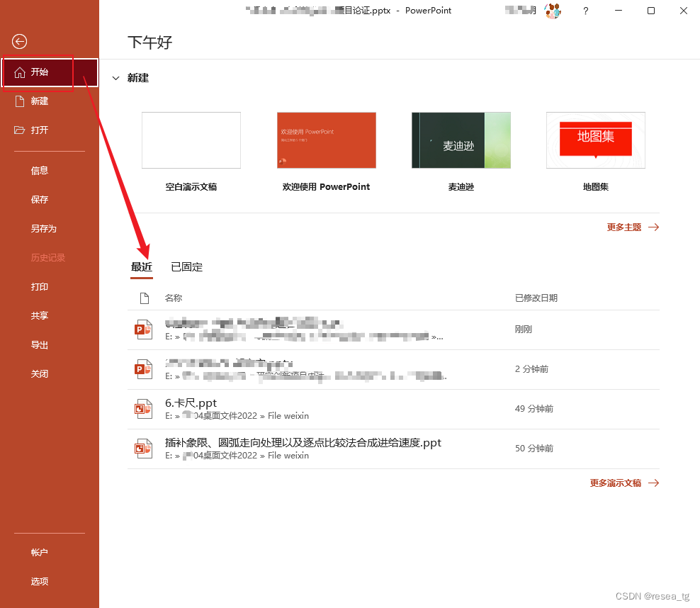Sort by 已修改日期 column header

(x=536, y=298)
